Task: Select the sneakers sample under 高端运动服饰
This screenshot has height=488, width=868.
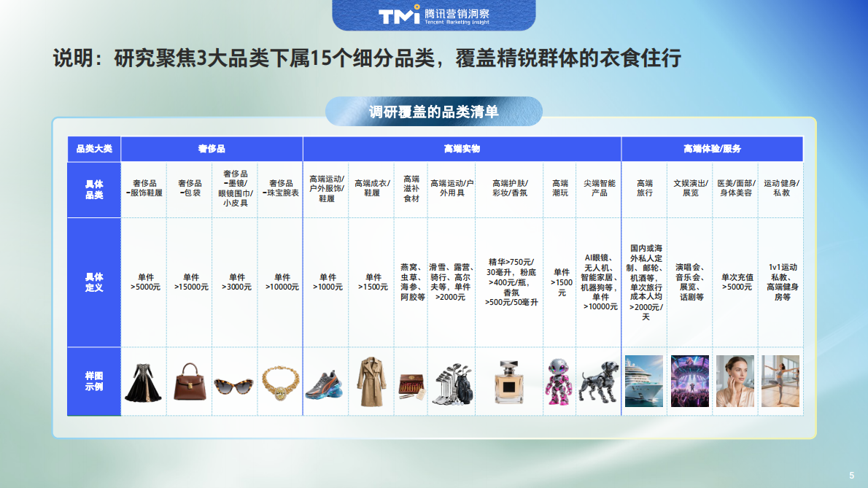Action: click(x=325, y=383)
